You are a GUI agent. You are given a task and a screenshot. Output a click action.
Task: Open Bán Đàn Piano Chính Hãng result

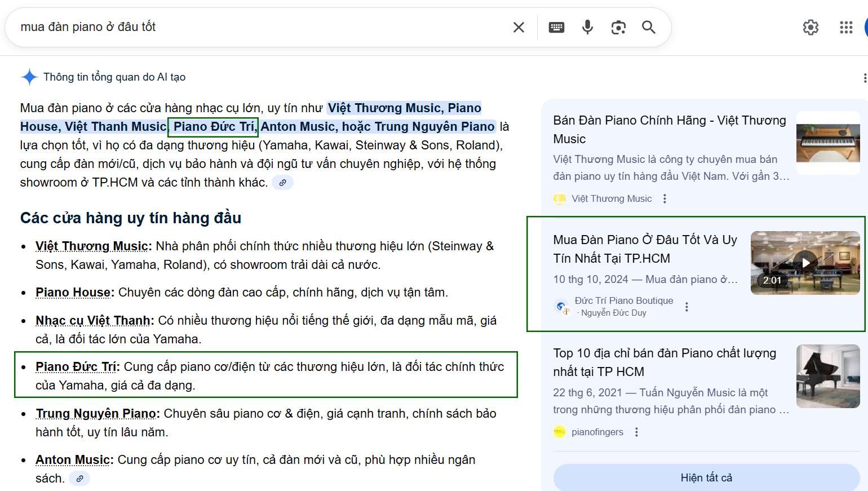pyautogui.click(x=670, y=130)
